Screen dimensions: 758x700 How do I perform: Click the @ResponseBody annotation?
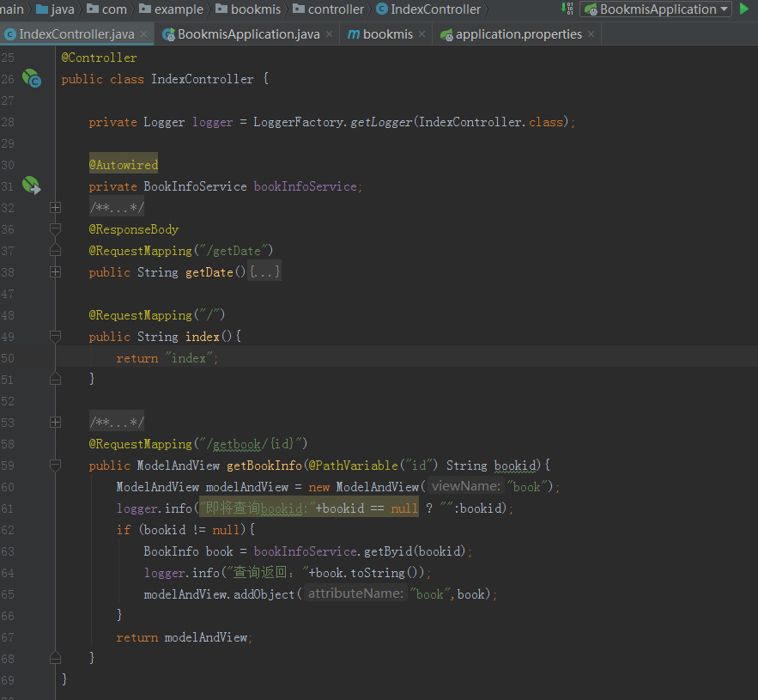[133, 229]
